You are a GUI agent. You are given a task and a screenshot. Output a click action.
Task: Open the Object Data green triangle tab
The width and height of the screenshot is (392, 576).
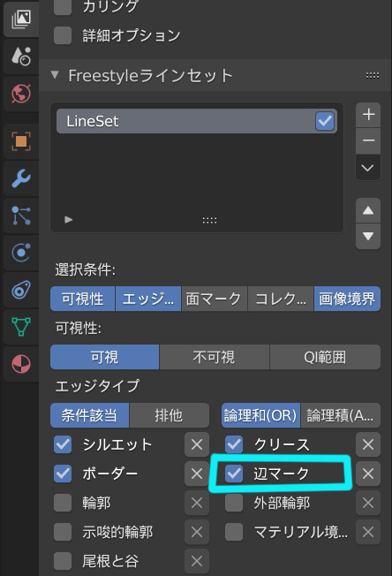point(21,327)
